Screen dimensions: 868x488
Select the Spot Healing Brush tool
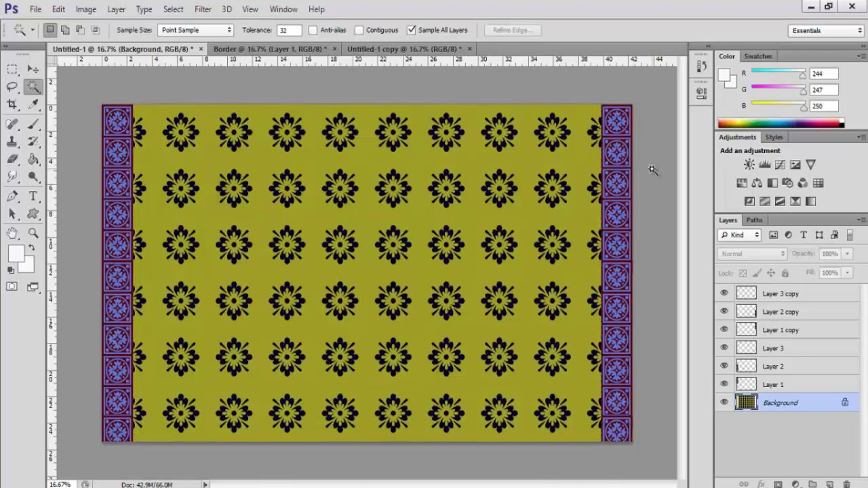[x=12, y=124]
